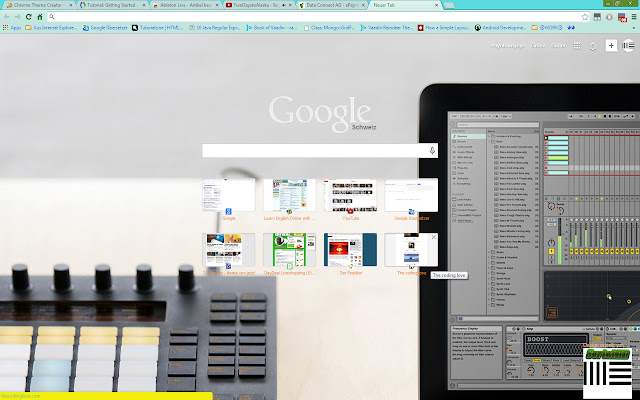Open the Aus Internet Explorer bookmarks folder
The height and width of the screenshot is (400, 640).
click(51, 28)
